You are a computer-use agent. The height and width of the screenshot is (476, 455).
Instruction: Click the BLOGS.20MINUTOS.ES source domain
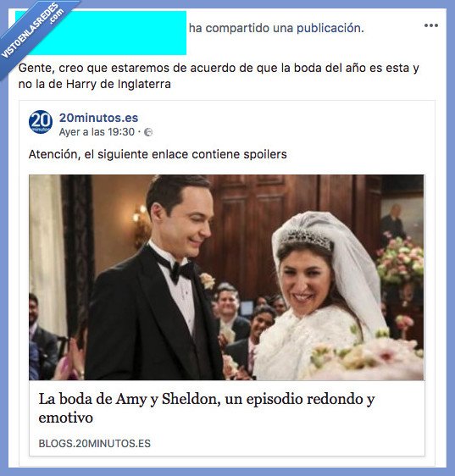(x=94, y=444)
